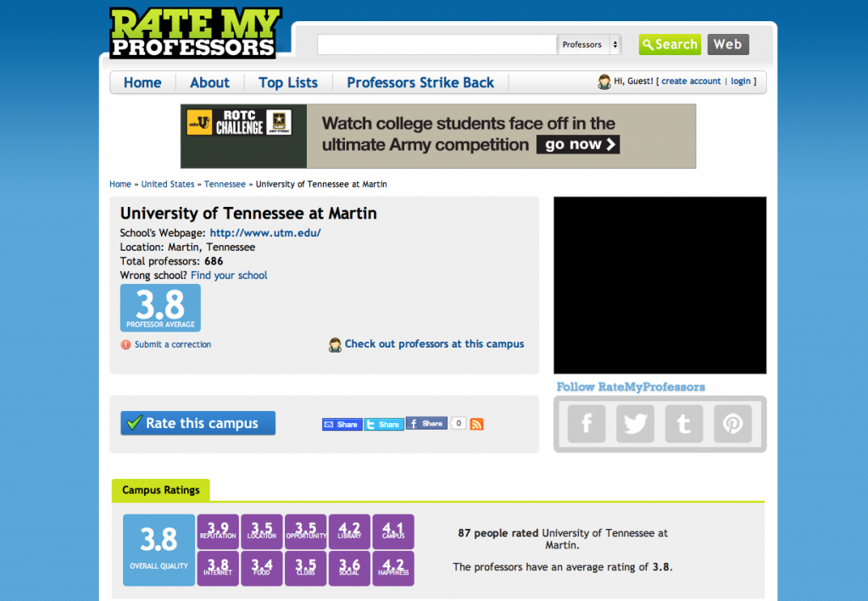
Task: Click the login link
Action: tap(741, 81)
